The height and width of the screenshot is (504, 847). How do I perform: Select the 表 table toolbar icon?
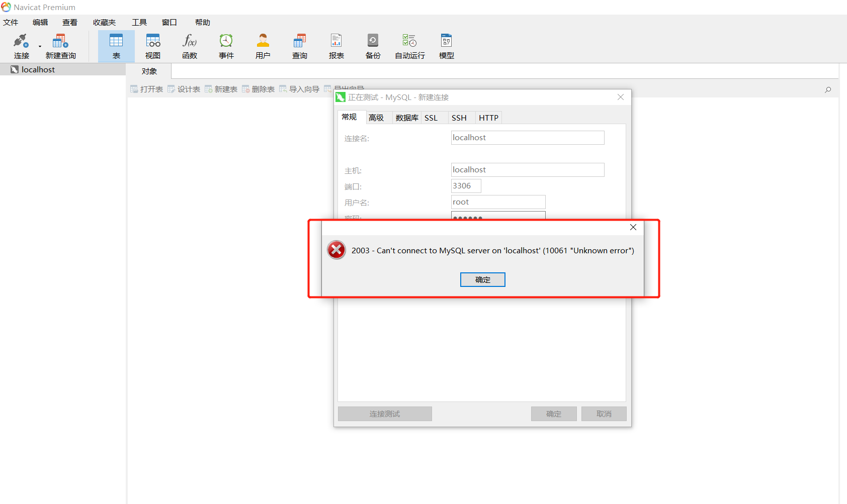tap(116, 46)
